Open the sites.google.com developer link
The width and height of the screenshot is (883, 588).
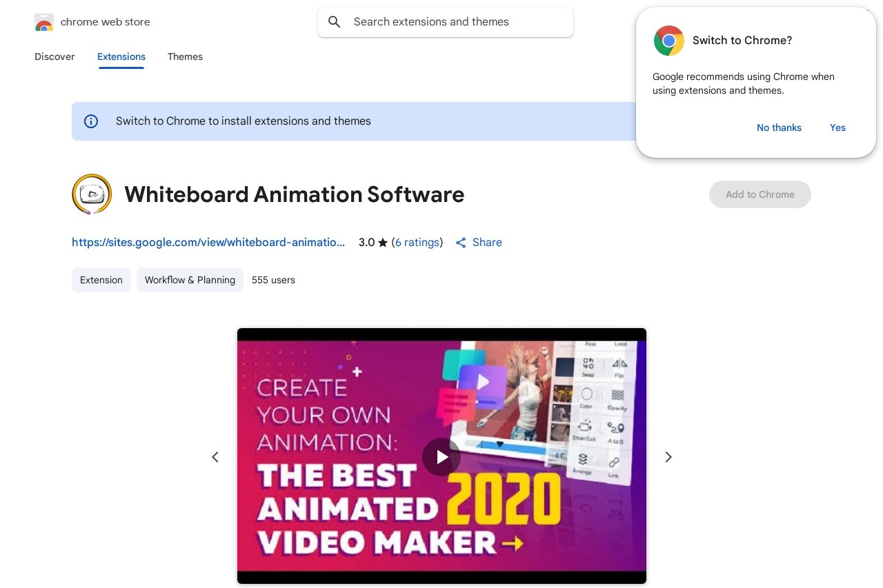[x=208, y=242]
